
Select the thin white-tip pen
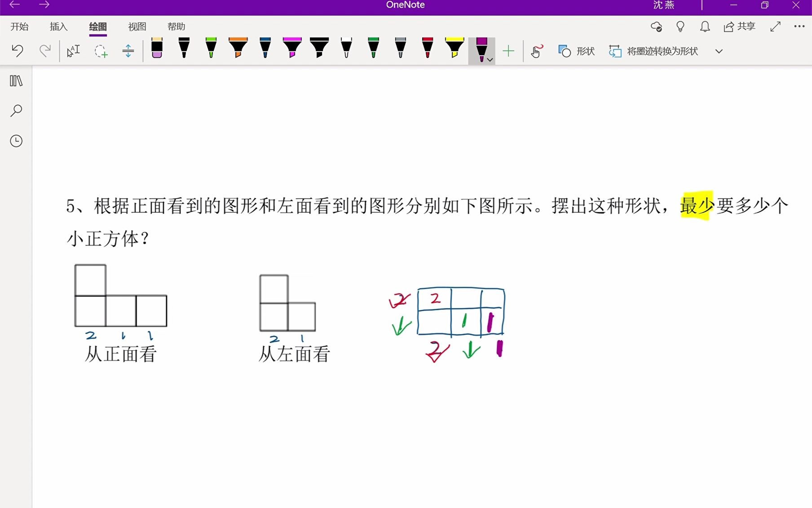(346, 48)
